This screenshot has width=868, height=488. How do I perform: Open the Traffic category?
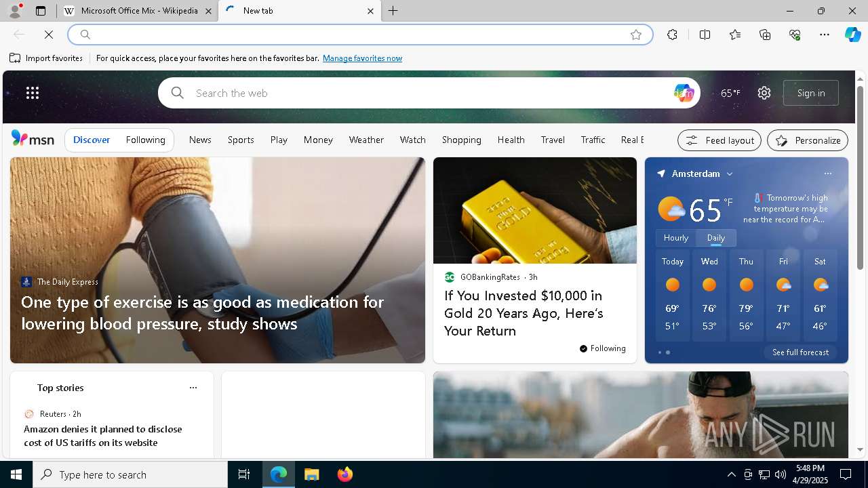coord(593,140)
